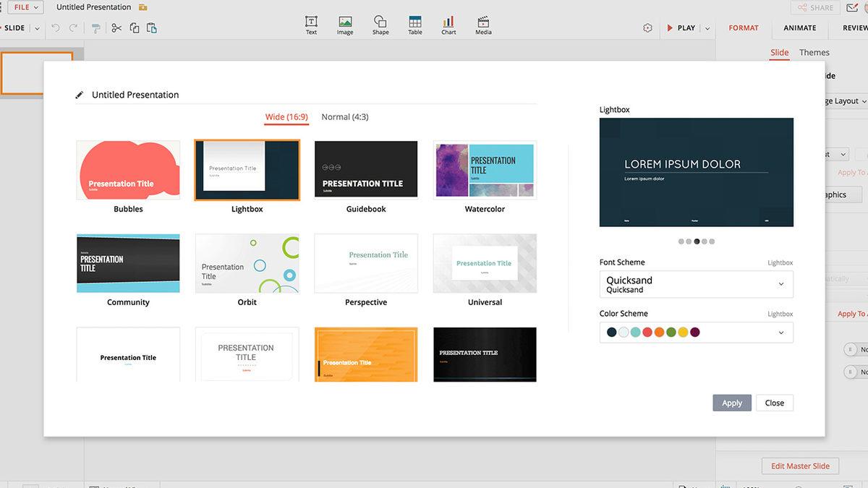Expand the Font Scheme Quicksand dropdown
Image resolution: width=868 pixels, height=488 pixels.
tap(780, 285)
